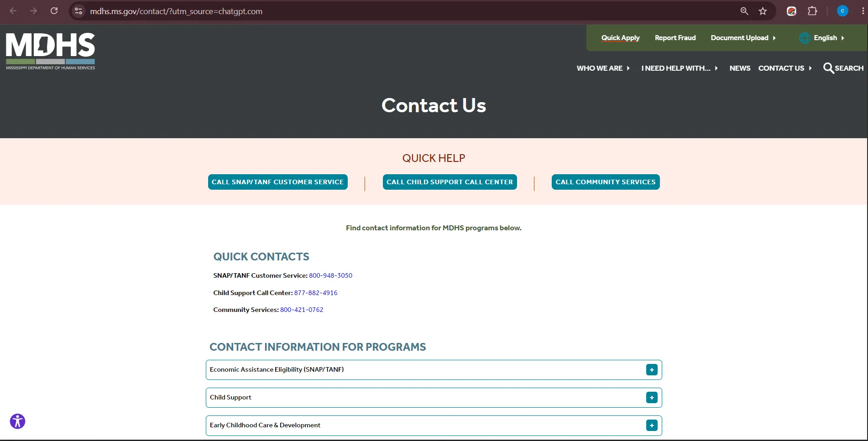The height and width of the screenshot is (441, 868).
Task: Open the Extensions puzzle icon
Action: (x=812, y=11)
